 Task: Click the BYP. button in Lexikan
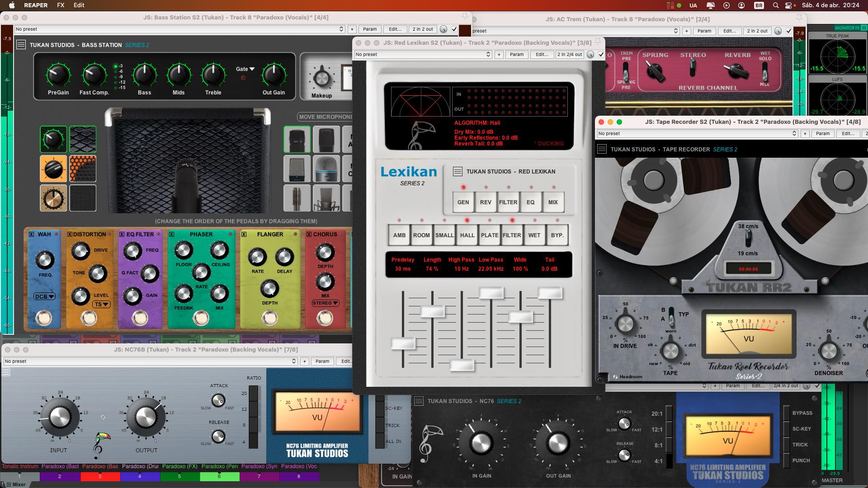coord(557,235)
